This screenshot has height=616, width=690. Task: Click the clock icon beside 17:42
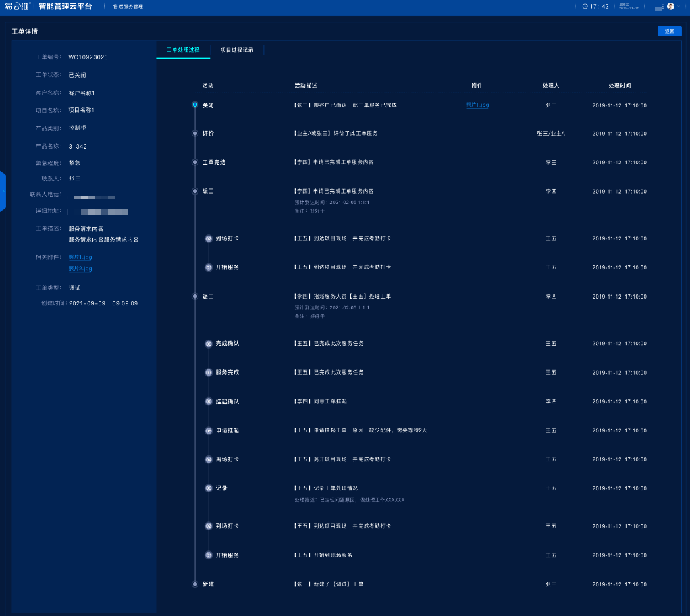pos(585,6)
